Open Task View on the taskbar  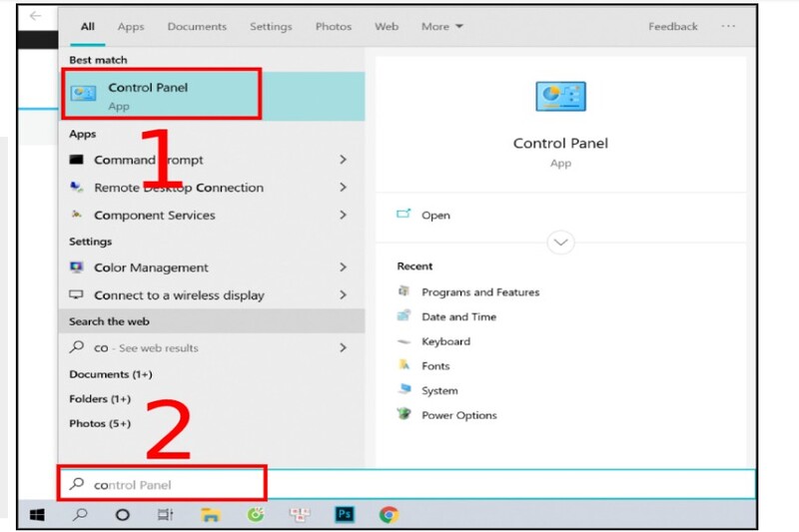[165, 515]
